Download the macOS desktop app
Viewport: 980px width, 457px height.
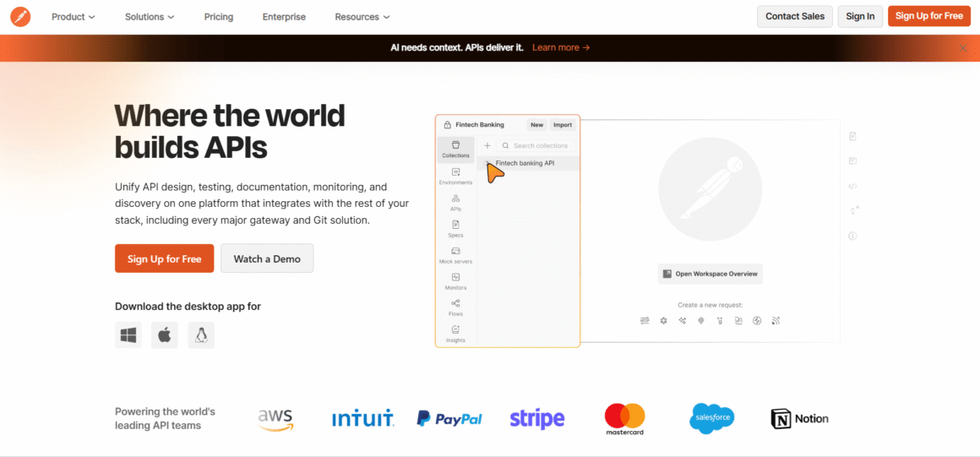(165, 335)
